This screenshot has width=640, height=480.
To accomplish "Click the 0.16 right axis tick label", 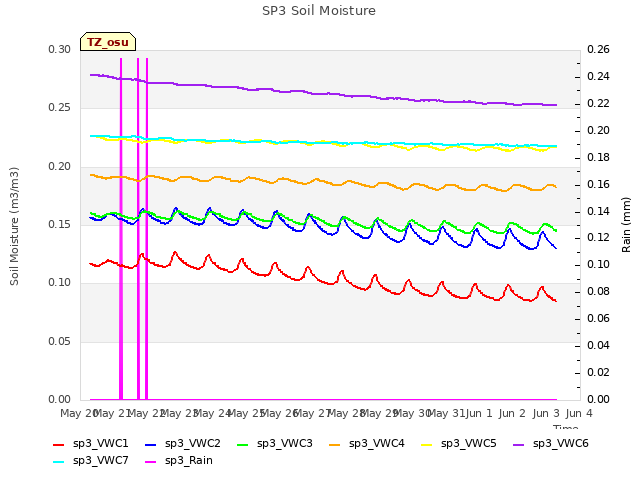I will coord(598,184).
